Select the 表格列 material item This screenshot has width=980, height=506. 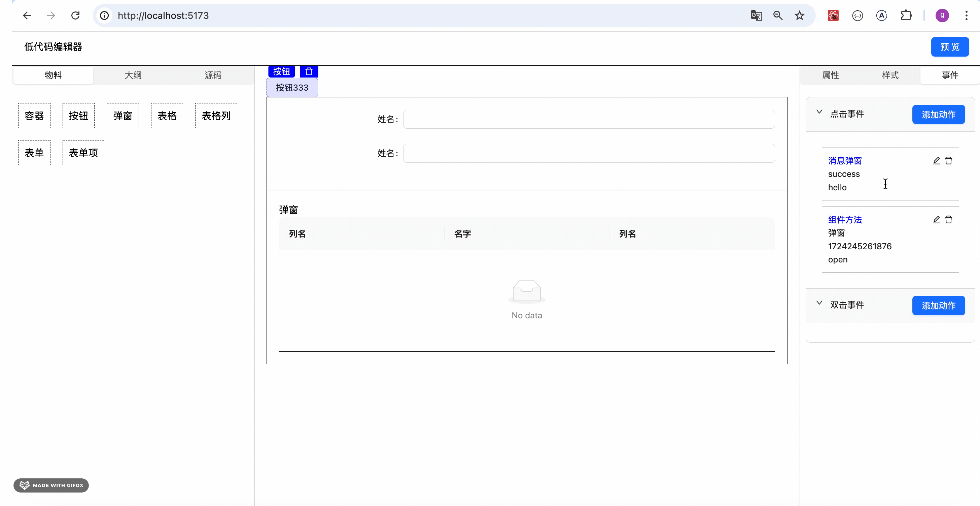(216, 116)
